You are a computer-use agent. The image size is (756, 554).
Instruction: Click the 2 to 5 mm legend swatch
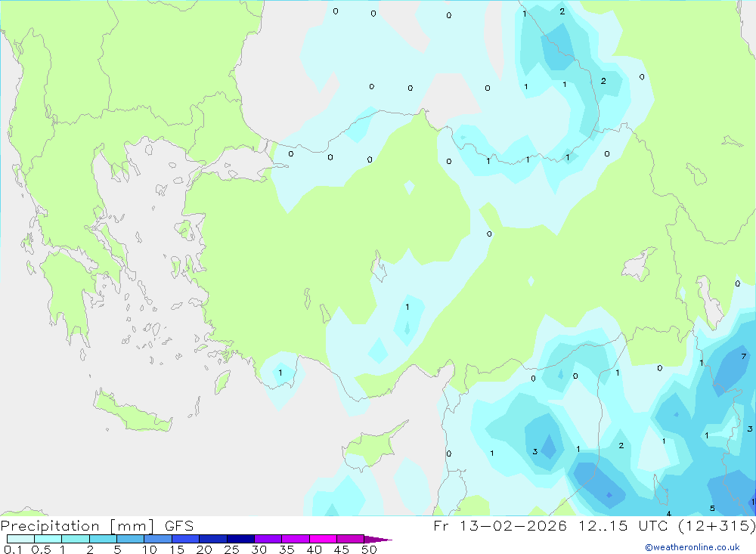coord(103,539)
